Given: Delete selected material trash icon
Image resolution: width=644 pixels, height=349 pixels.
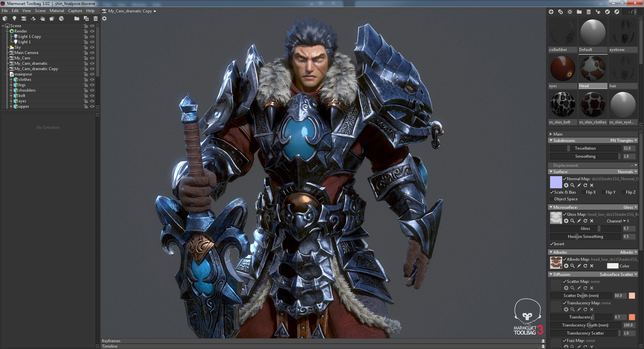Looking at the screenshot, I should pos(589,12).
